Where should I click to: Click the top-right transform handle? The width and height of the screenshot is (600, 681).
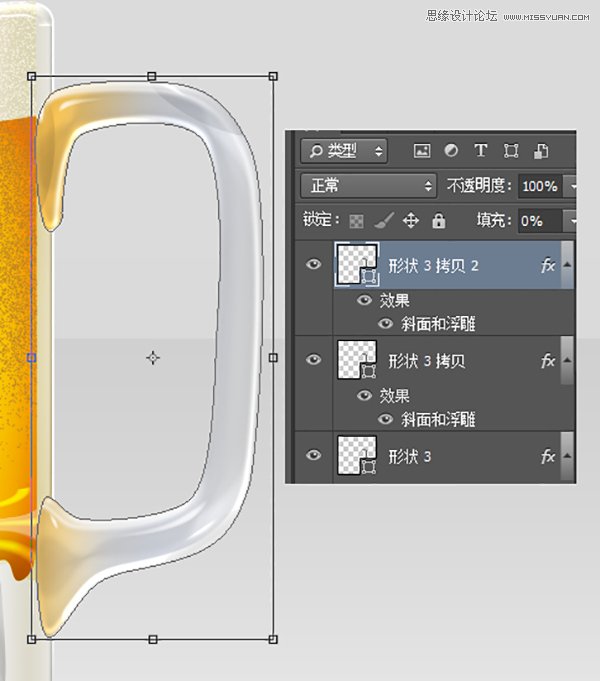click(273, 76)
